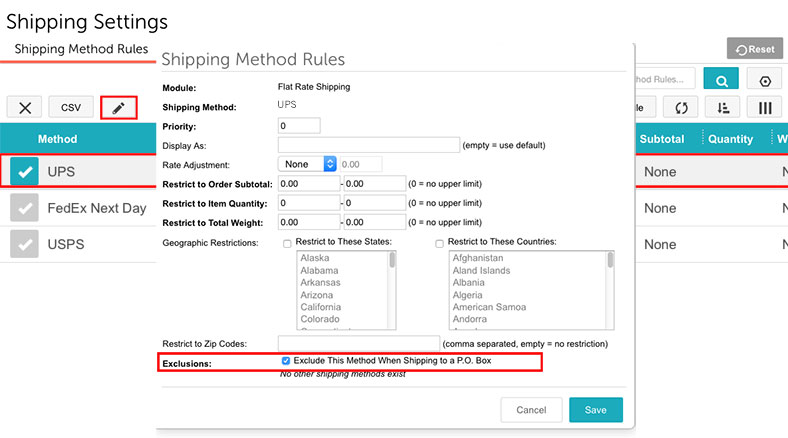Select the Shipping Method Rules tab
The height and width of the screenshot is (438, 788).
[81, 49]
